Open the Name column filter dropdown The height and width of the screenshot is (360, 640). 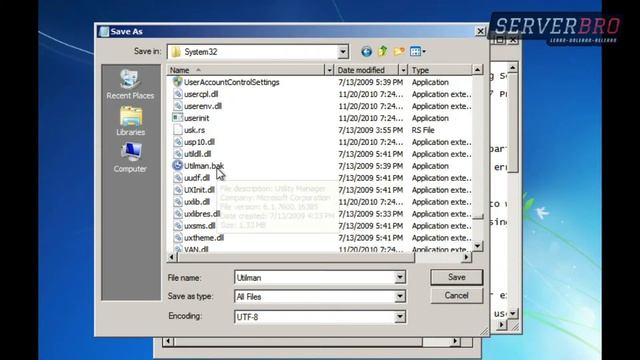click(x=329, y=70)
